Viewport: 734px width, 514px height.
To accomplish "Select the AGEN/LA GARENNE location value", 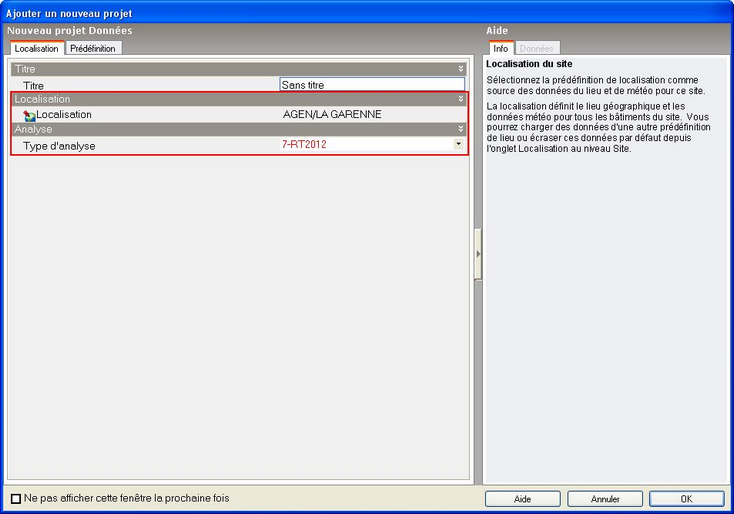I will tap(332, 115).
